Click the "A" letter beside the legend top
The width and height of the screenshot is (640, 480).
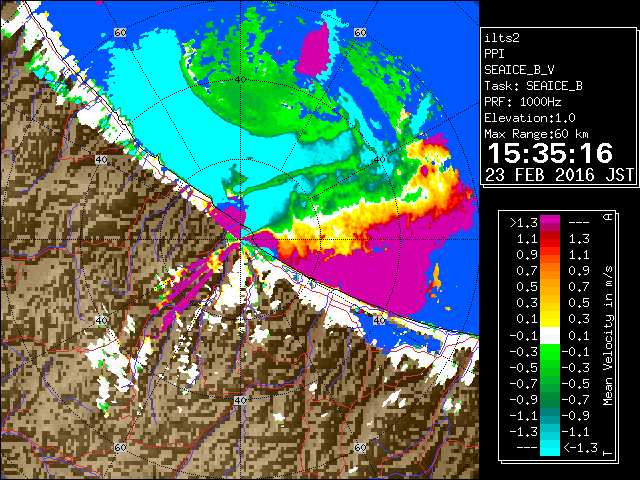pos(608,217)
